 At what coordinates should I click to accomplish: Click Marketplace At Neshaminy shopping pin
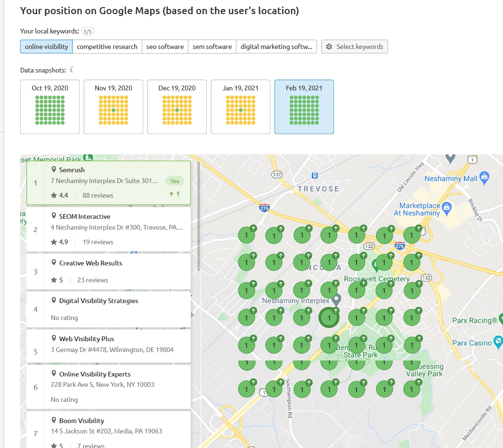click(x=446, y=208)
